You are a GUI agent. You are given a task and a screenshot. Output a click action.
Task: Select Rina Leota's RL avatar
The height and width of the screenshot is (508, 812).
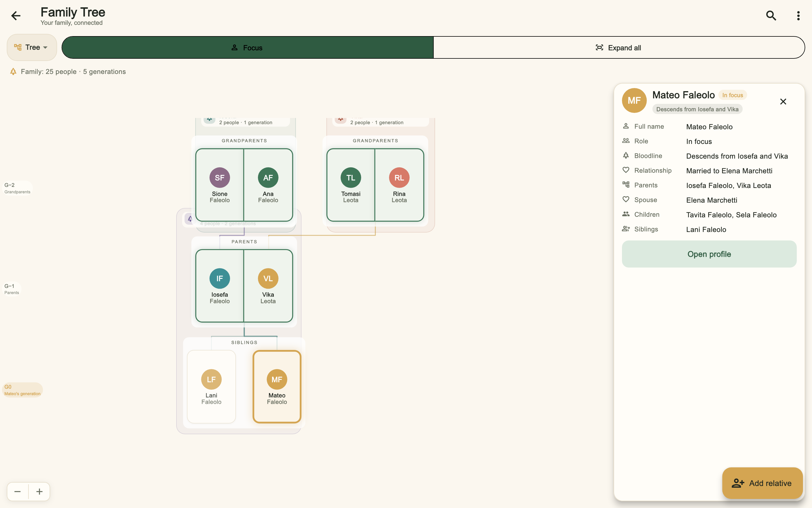click(399, 178)
